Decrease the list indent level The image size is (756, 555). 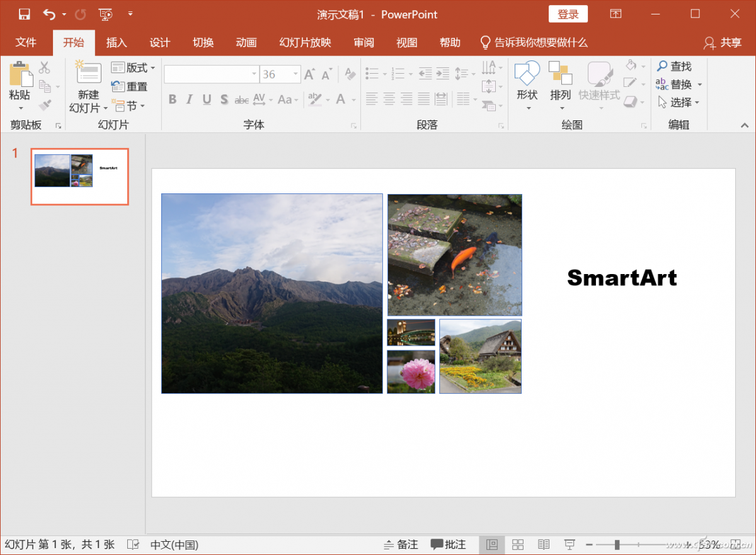[x=425, y=74]
